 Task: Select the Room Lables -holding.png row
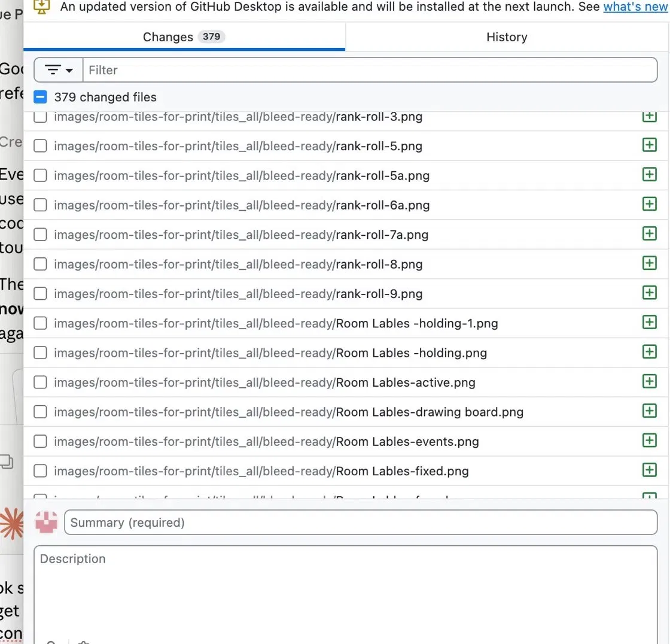click(x=346, y=353)
